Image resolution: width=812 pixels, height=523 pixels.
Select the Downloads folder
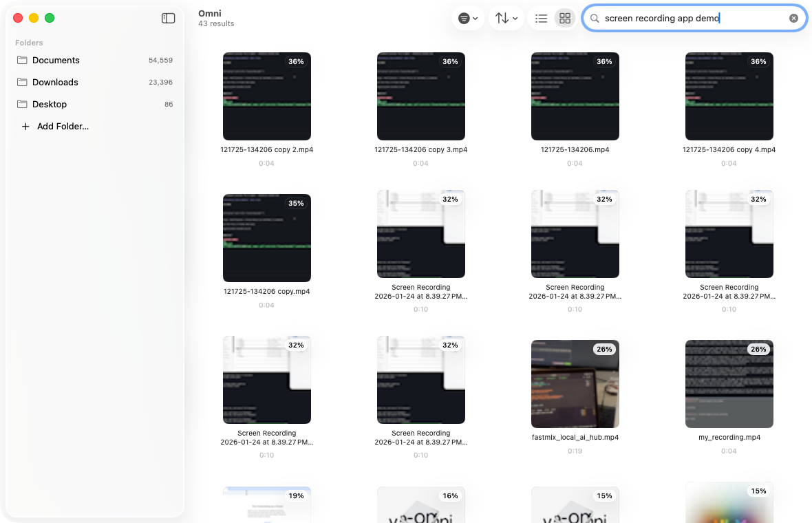(x=95, y=82)
